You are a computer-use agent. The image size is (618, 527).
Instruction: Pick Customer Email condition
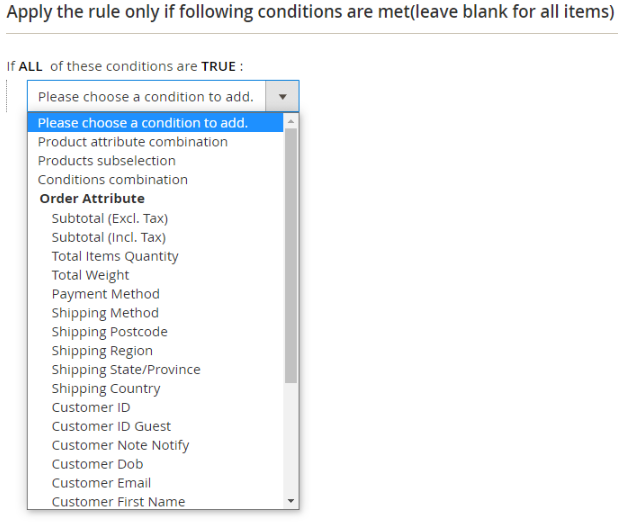(x=101, y=483)
